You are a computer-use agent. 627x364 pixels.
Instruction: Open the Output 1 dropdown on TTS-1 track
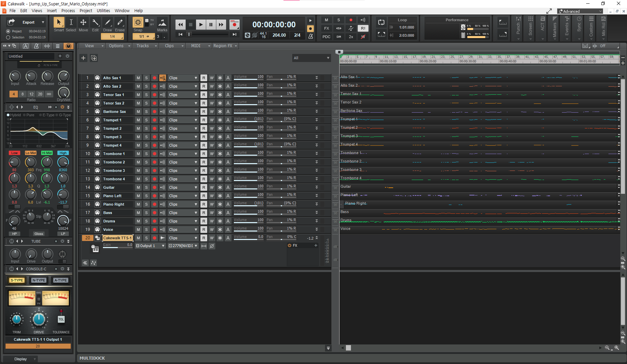tap(151, 246)
